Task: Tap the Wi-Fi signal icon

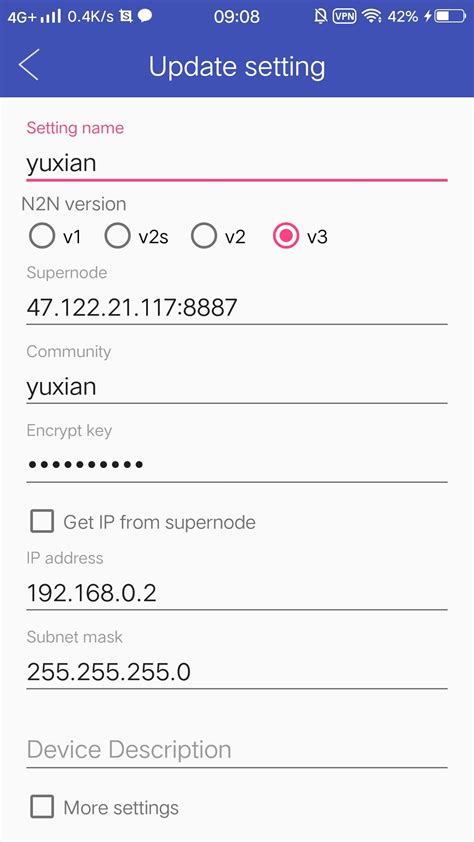Action: (x=371, y=16)
